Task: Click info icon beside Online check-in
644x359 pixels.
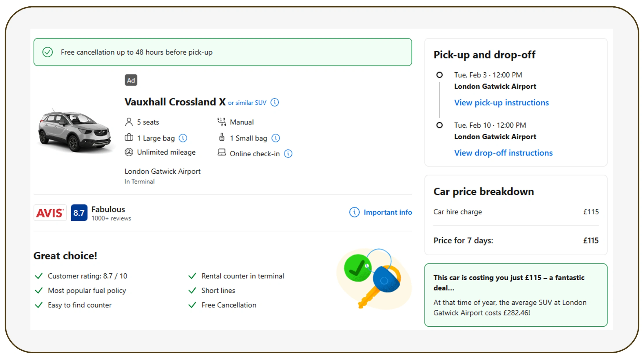Action: [x=288, y=153]
